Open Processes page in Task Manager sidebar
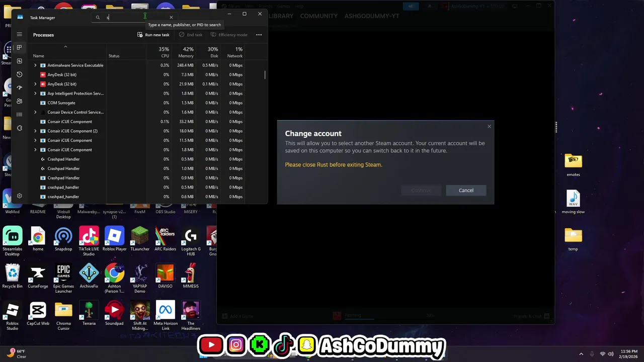The image size is (644, 362). [19, 47]
